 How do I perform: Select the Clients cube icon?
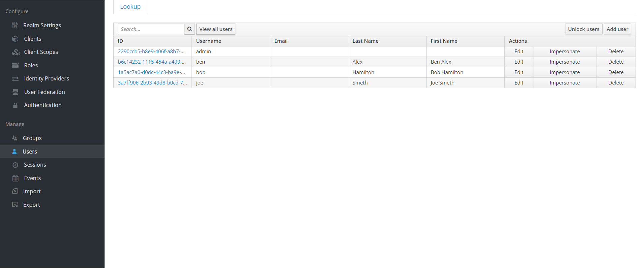15,38
